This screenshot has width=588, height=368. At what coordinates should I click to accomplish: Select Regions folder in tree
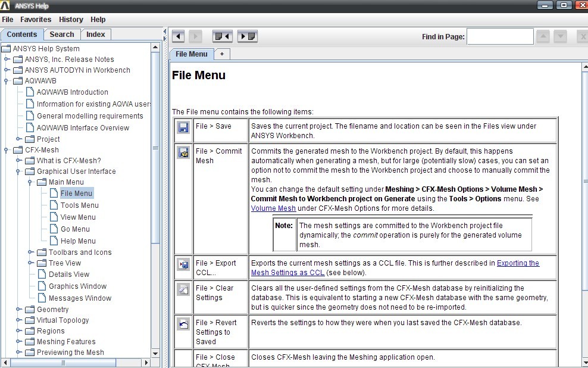tap(51, 331)
